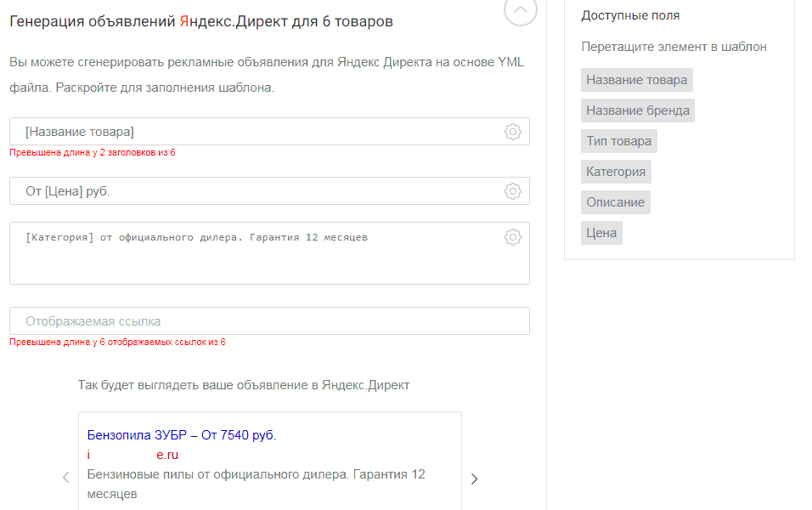Click the preview ad description text
This screenshot has height=510, width=812.
tap(255, 483)
